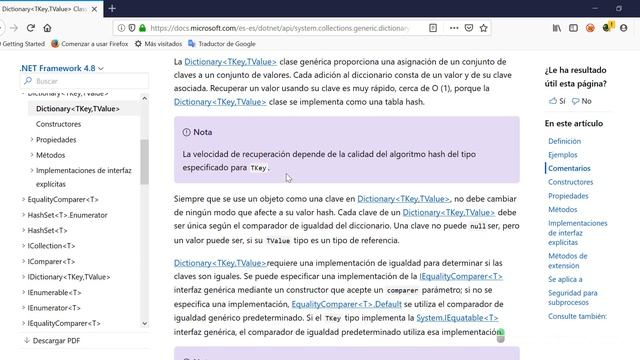Viewport: 640px width, 360px height.
Task: Toggle reader view icon in address bar
Action: point(433,28)
